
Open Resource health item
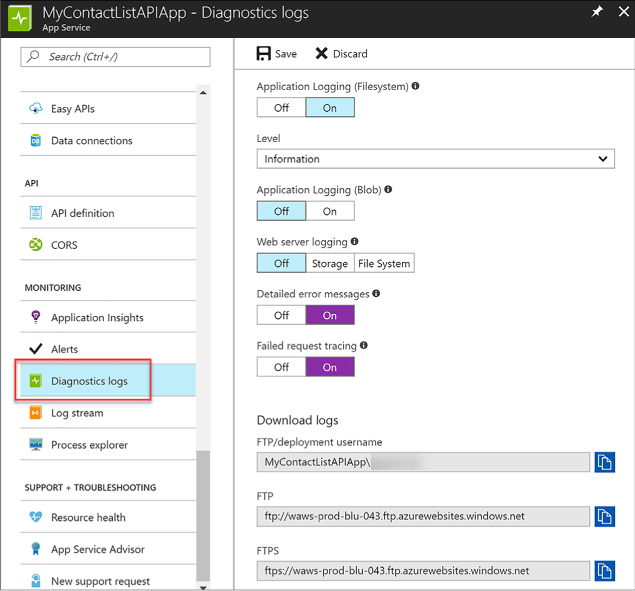(108, 517)
